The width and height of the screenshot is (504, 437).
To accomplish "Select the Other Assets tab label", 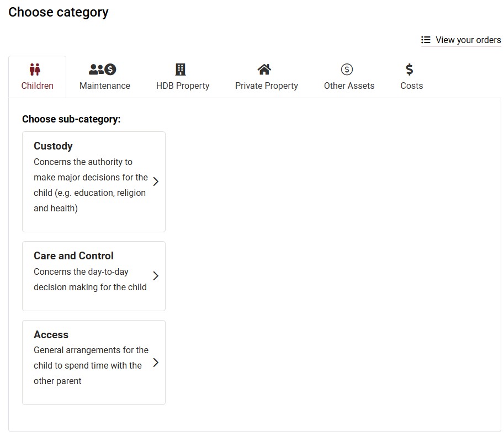I will coord(349,86).
